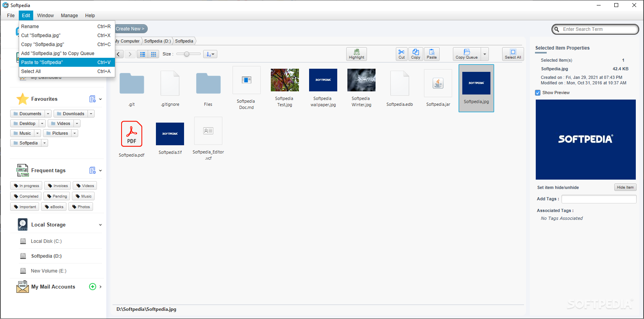Click the Select All toolbar icon
644x319 pixels.
pos(513,54)
